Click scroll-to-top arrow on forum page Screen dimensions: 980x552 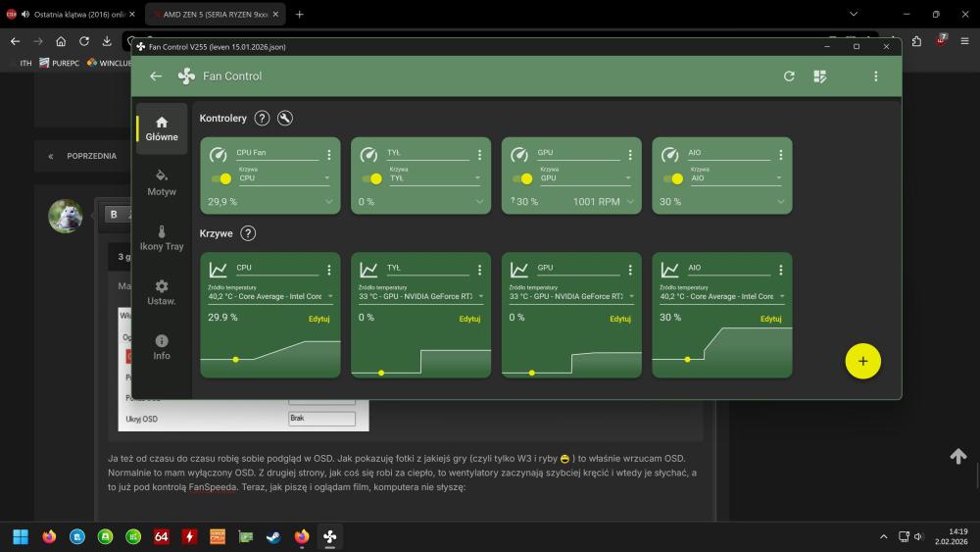click(958, 456)
